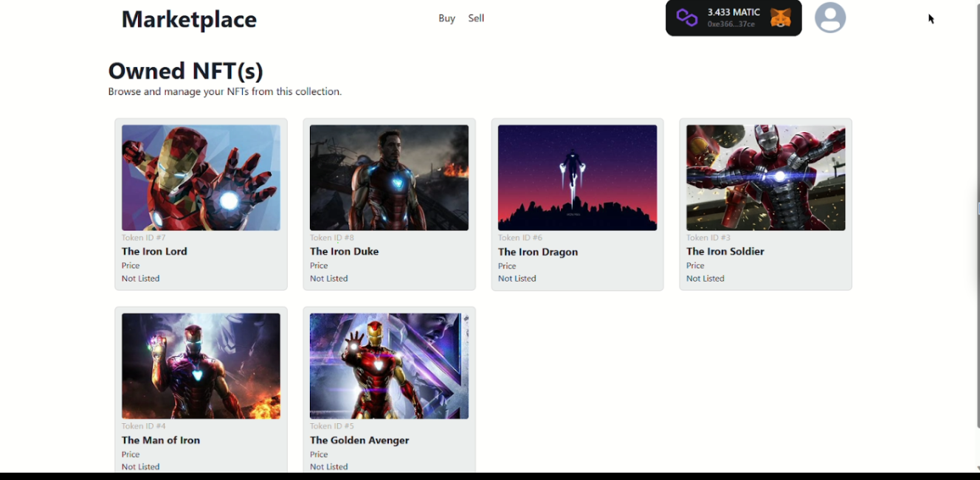The height and width of the screenshot is (480, 980).
Task: Click Not Listed under The Iron Lord
Action: coord(140,279)
